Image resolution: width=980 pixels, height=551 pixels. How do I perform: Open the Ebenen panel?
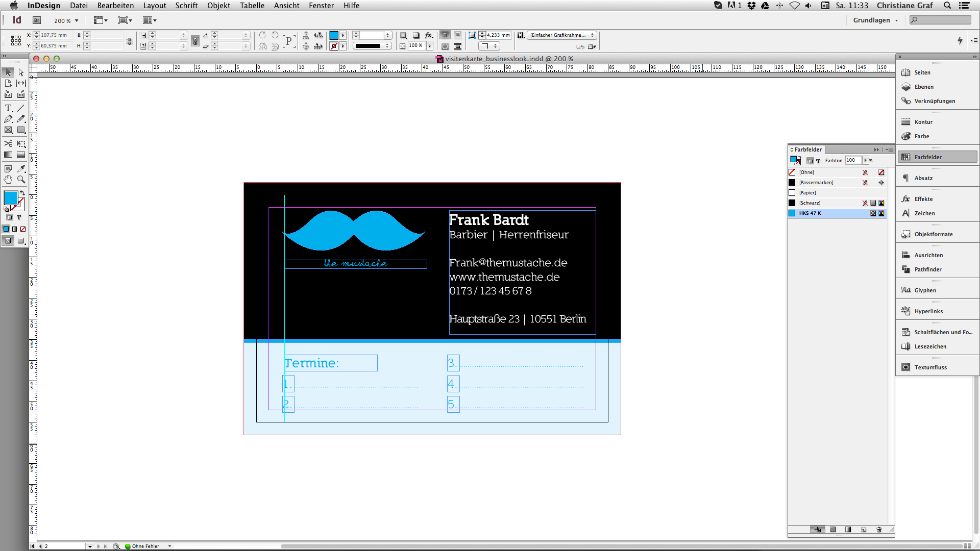(x=923, y=87)
